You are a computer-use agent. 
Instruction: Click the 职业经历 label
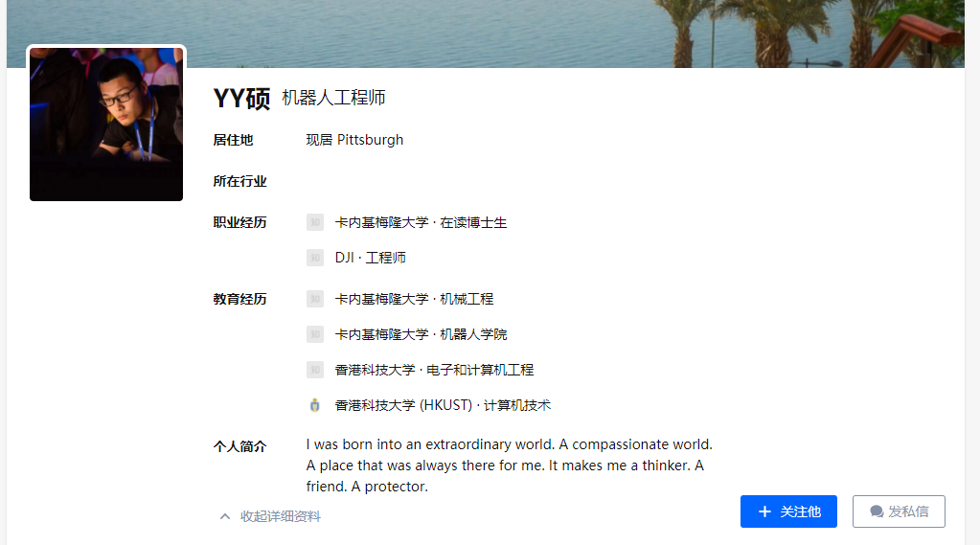tap(240, 222)
